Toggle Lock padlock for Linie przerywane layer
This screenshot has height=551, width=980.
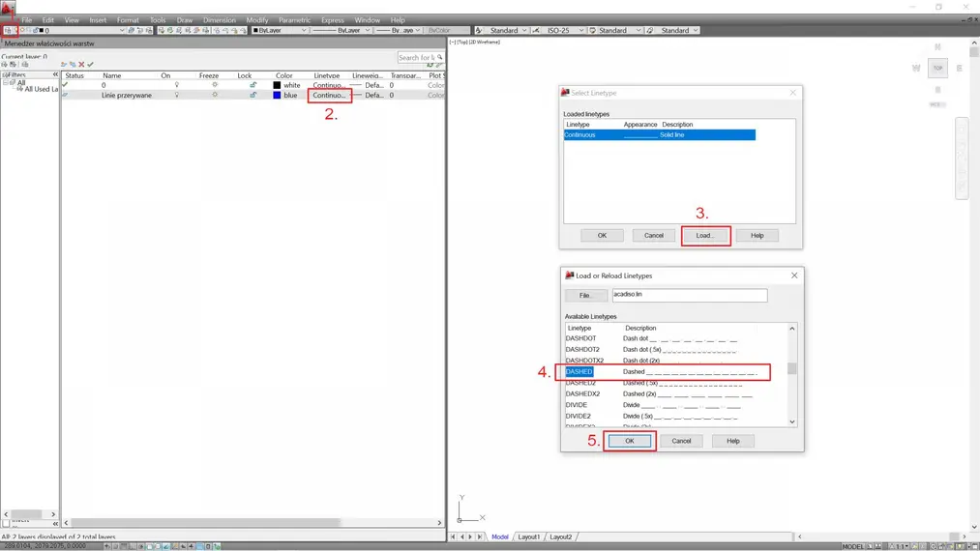click(x=253, y=95)
